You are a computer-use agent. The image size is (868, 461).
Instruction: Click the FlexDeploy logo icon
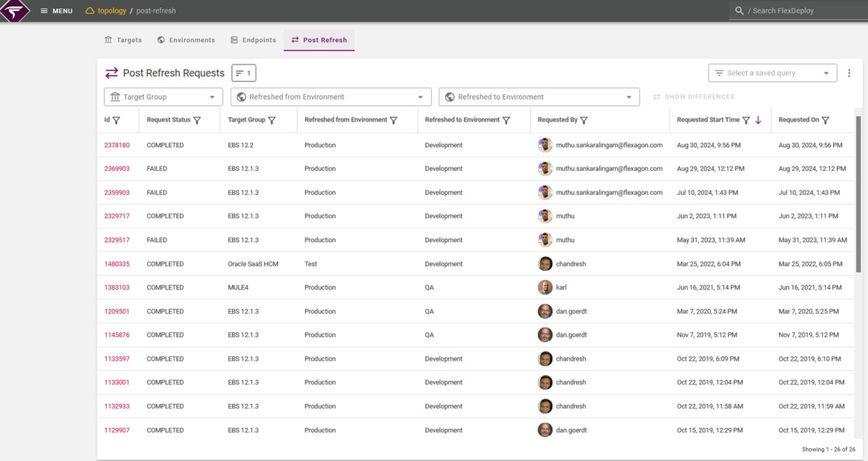[15, 11]
